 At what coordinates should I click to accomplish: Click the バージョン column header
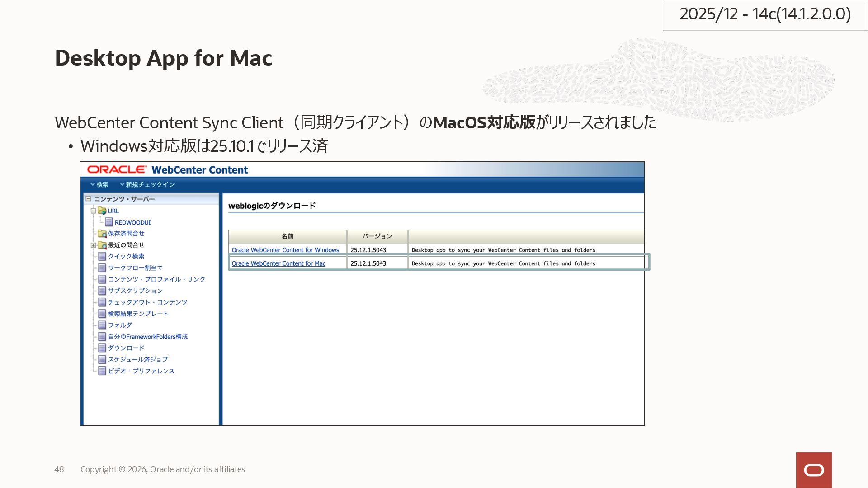coord(377,236)
